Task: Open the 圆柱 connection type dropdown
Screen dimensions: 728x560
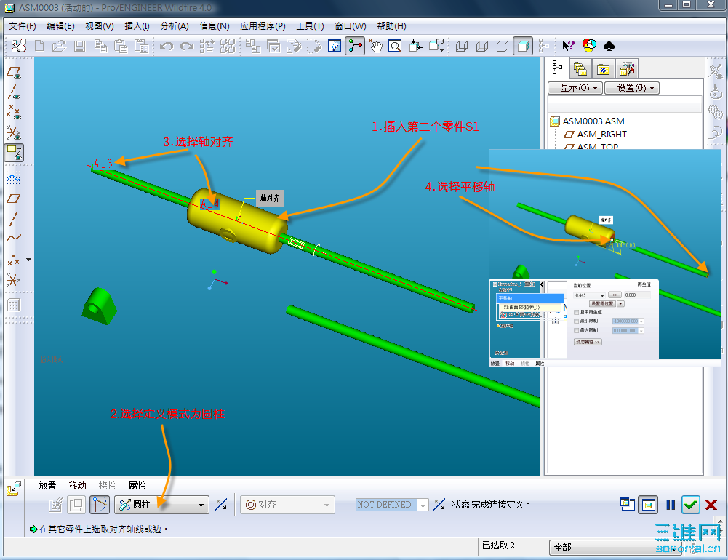Action: (x=161, y=505)
